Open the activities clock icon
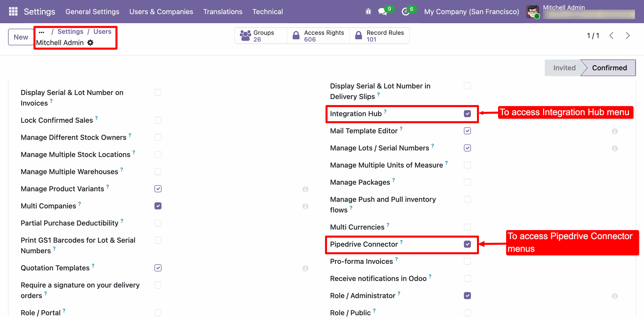644x317 pixels. pos(406,12)
